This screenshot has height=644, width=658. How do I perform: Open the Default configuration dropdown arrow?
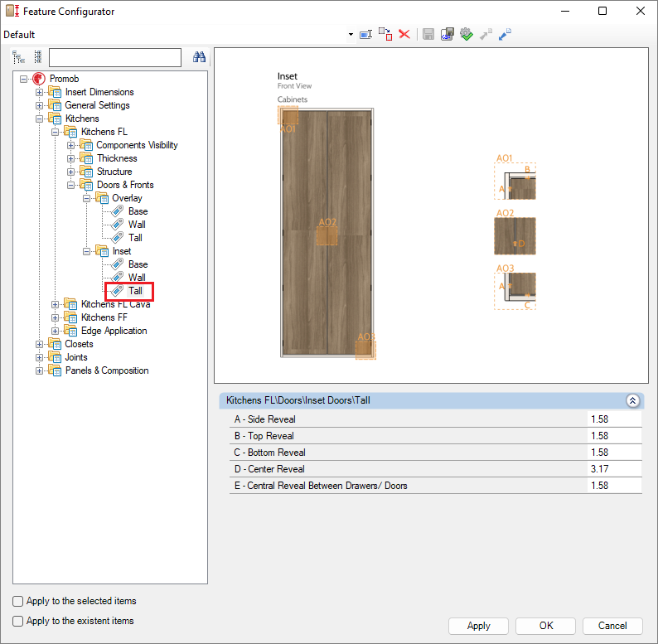351,35
